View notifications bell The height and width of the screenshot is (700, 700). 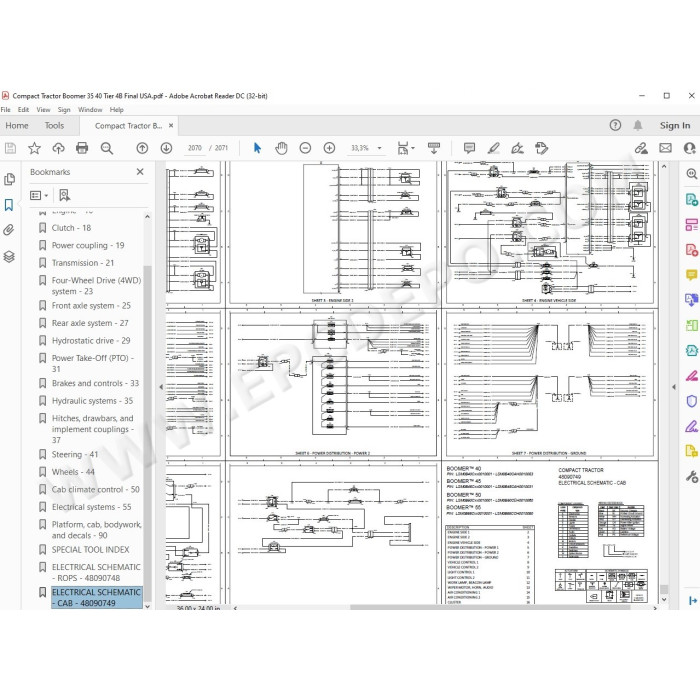click(x=638, y=125)
